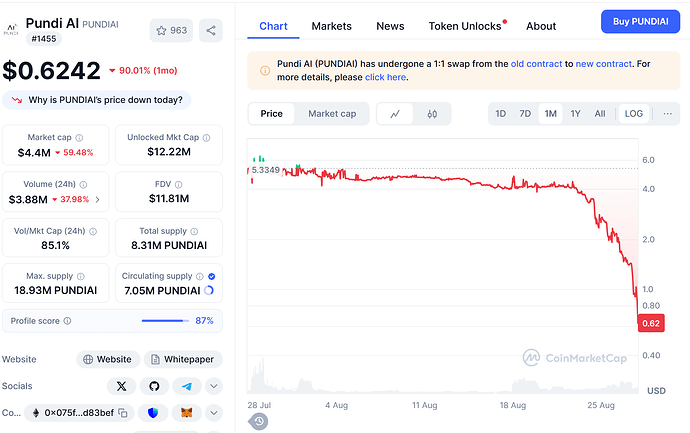Open info icon next to Circulating supply
Screen dimensions: 690x433
pos(199,276)
